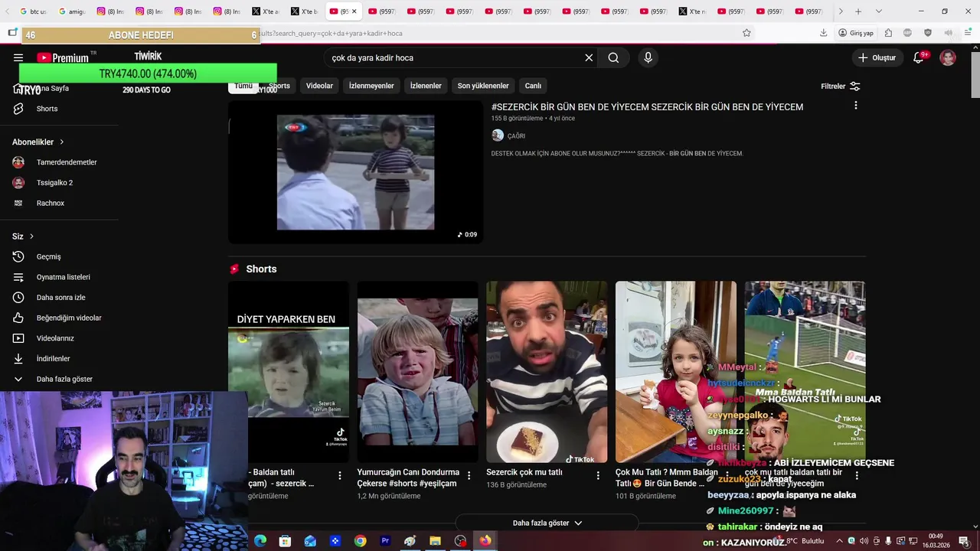Show hidden system tray icons chevron
The width and height of the screenshot is (980, 551).
pyautogui.click(x=839, y=541)
